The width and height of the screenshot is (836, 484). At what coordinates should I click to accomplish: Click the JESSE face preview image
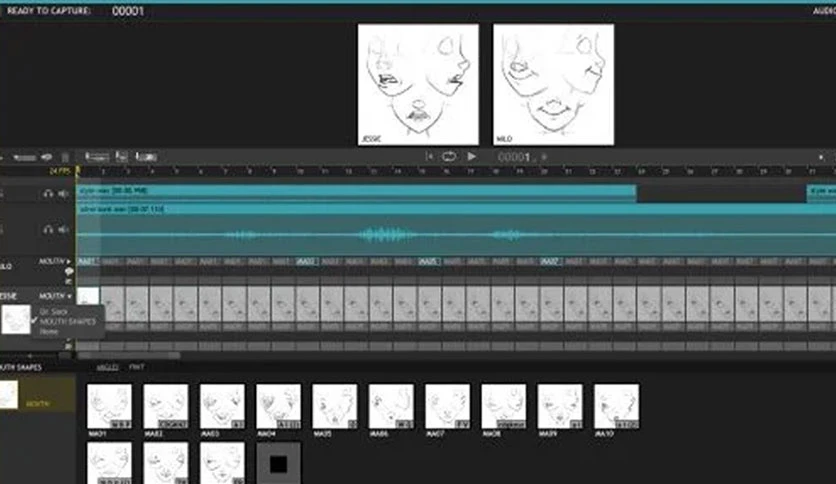tap(418, 84)
